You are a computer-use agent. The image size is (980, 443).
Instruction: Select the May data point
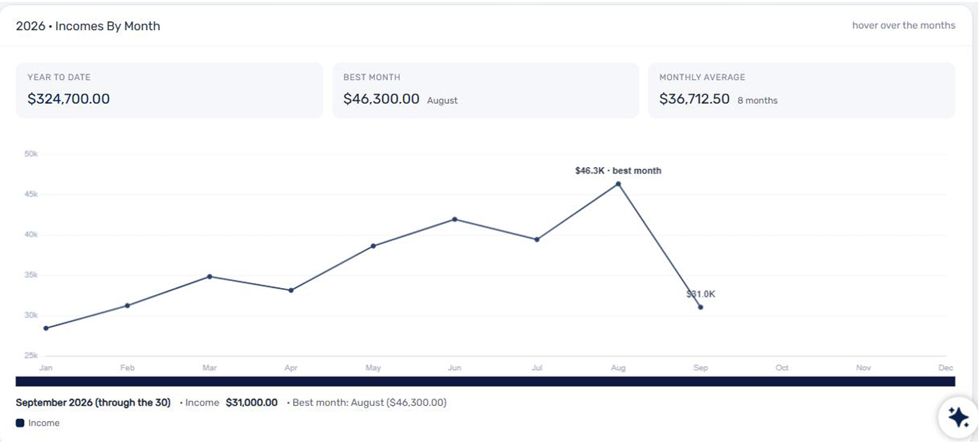pyautogui.click(x=373, y=246)
